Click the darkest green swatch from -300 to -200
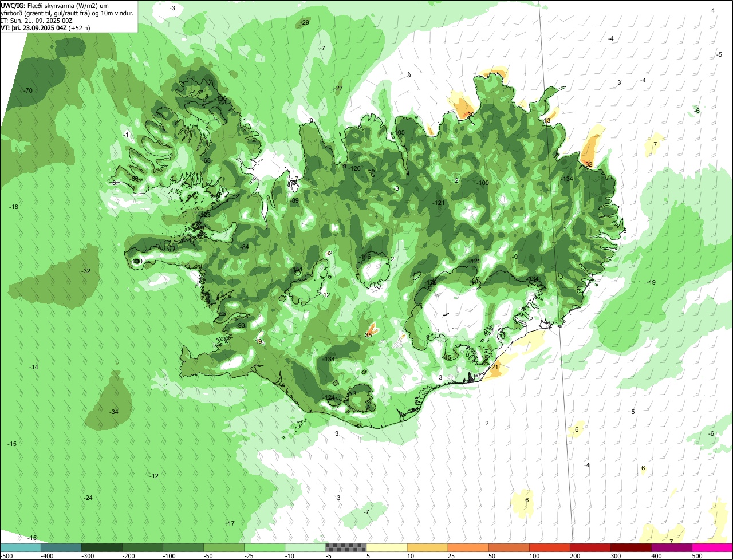The width and height of the screenshot is (733, 560). click(102, 547)
